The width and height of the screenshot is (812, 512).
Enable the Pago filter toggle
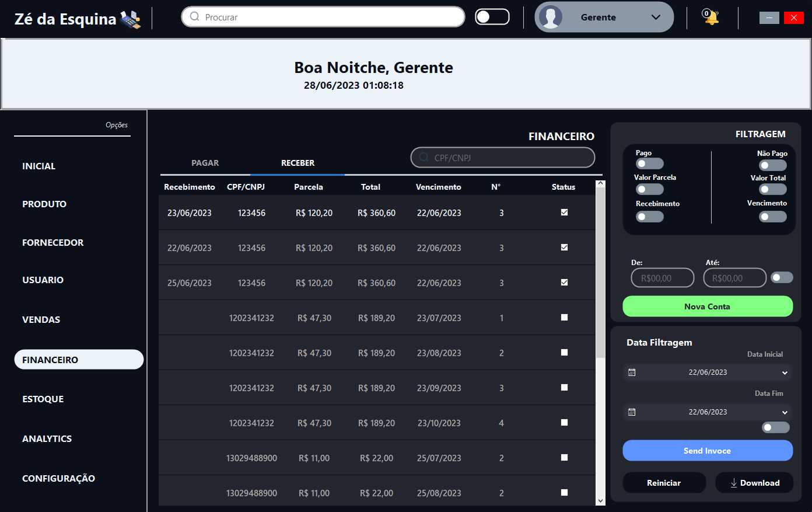649,165
